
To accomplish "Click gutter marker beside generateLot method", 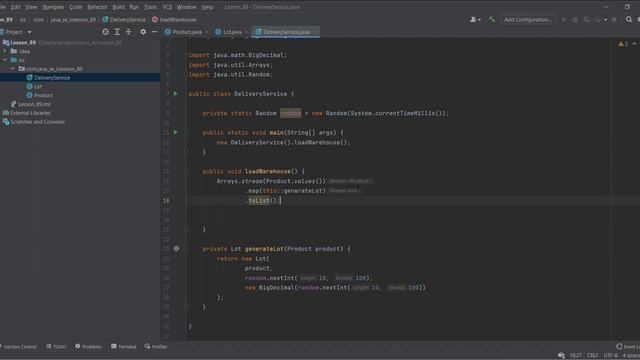I will [x=176, y=248].
